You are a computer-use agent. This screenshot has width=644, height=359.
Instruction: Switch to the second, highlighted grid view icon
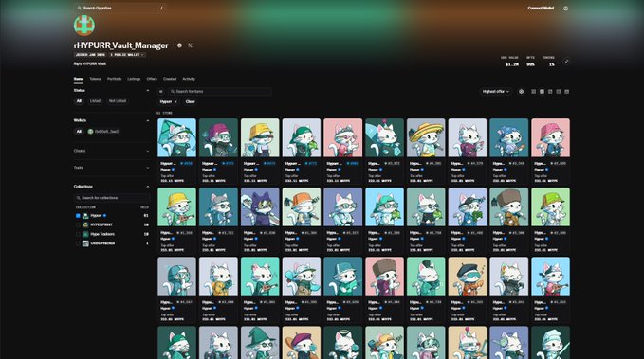pyautogui.click(x=542, y=92)
